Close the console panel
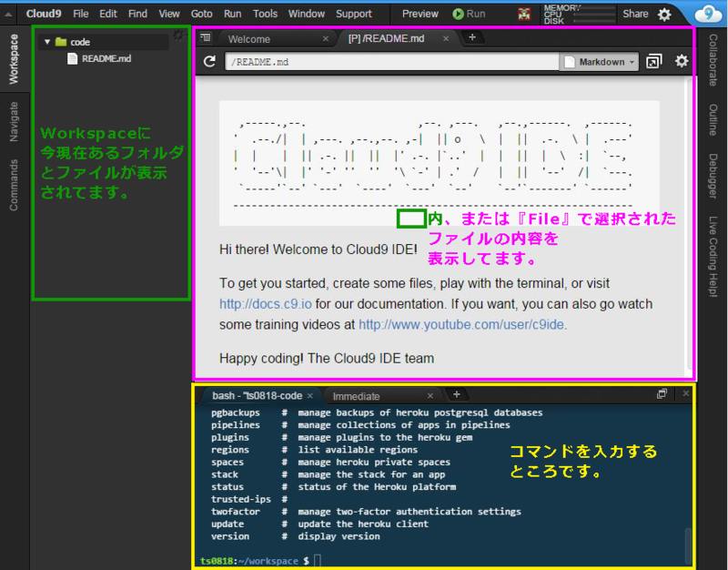The height and width of the screenshot is (570, 728). (686, 393)
